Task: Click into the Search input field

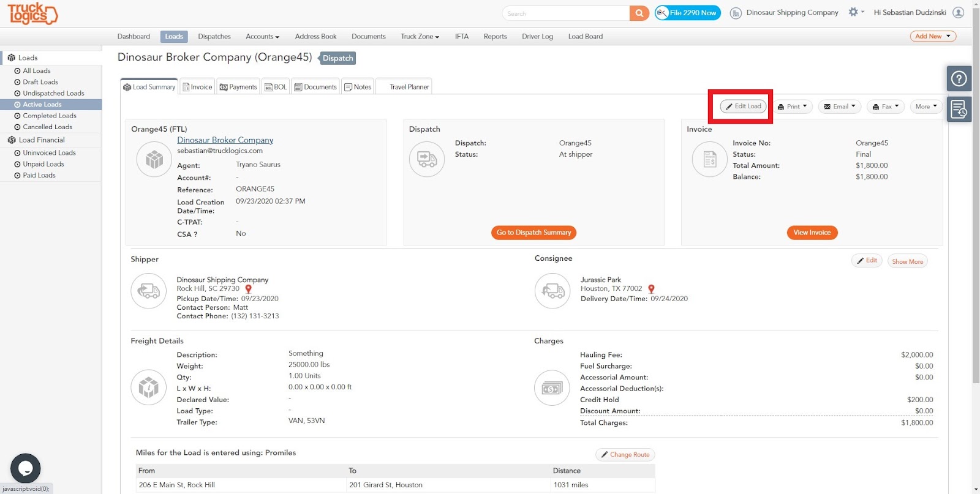Action: (x=566, y=13)
